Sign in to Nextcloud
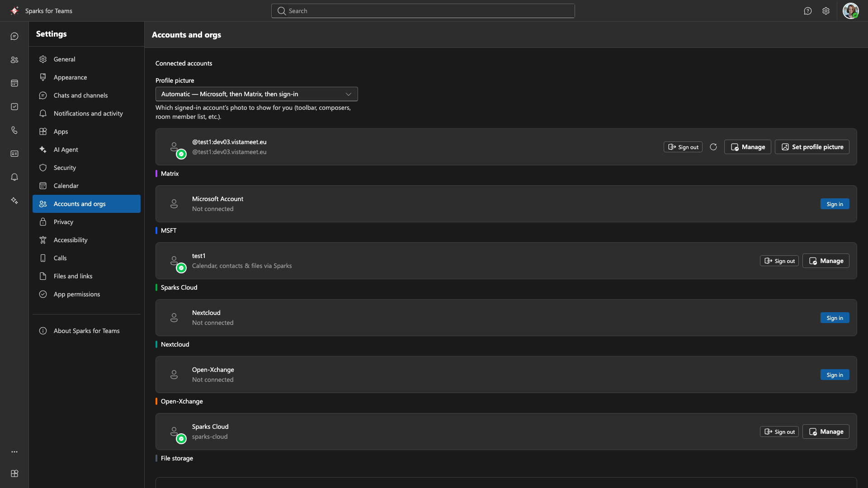This screenshot has height=488, width=868. click(835, 318)
